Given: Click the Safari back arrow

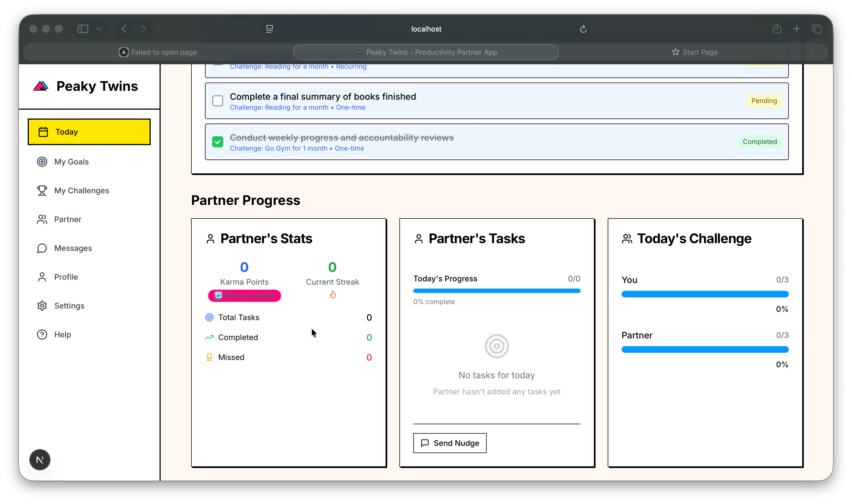Looking at the screenshot, I should coord(124,29).
